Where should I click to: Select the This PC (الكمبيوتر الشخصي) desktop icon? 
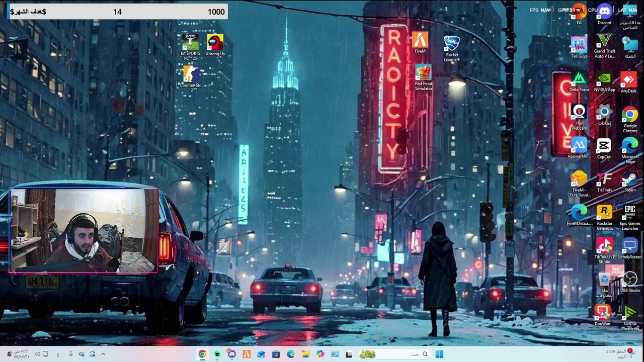tap(630, 17)
